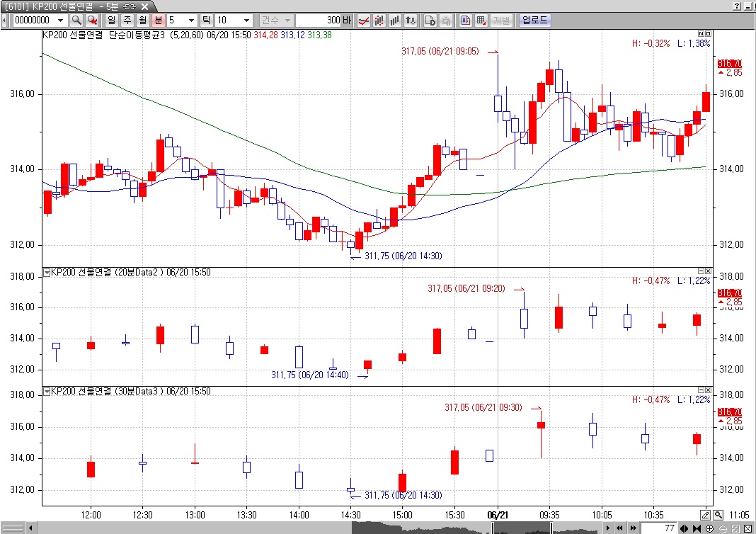Click the zoom-in plus circle icon at bottom

point(709,528)
